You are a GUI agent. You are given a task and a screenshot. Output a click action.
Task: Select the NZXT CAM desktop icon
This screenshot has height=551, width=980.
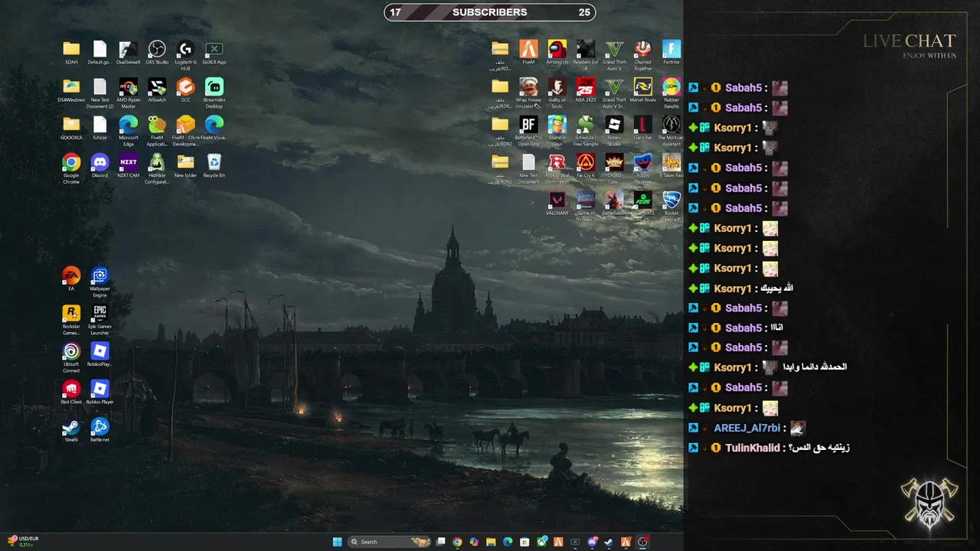(x=129, y=166)
